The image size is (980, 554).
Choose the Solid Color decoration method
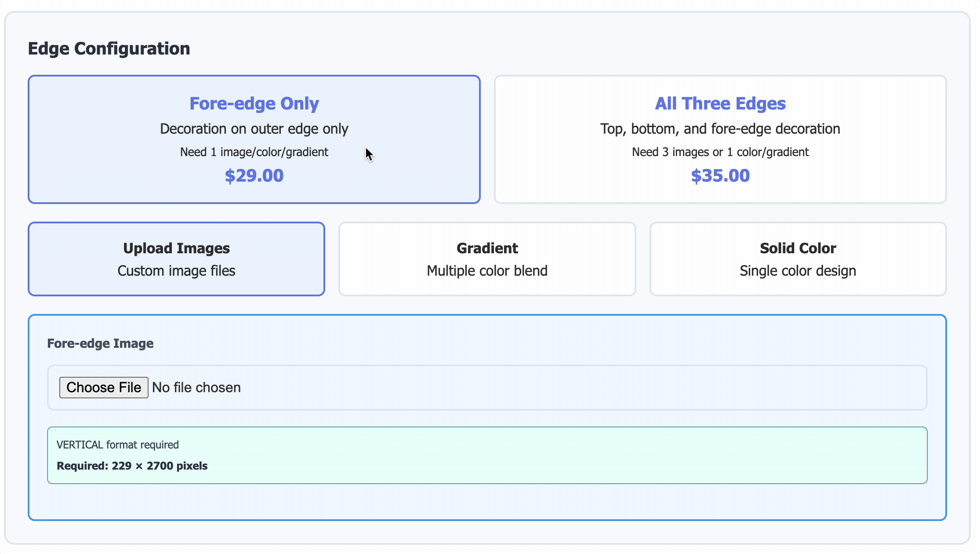(x=798, y=259)
